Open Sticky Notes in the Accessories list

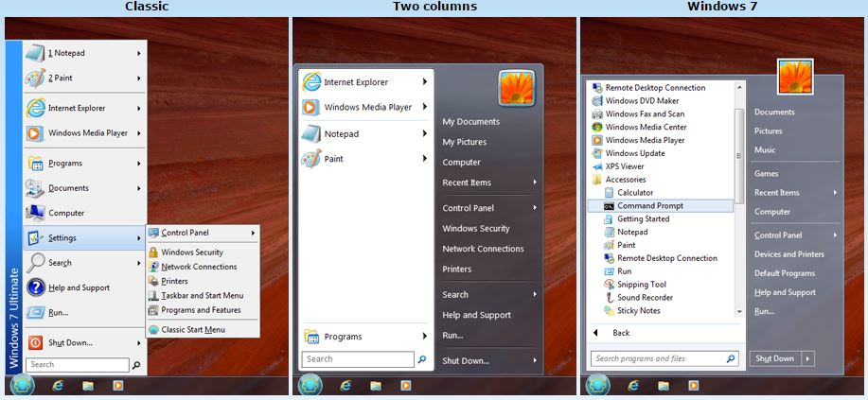(638, 310)
